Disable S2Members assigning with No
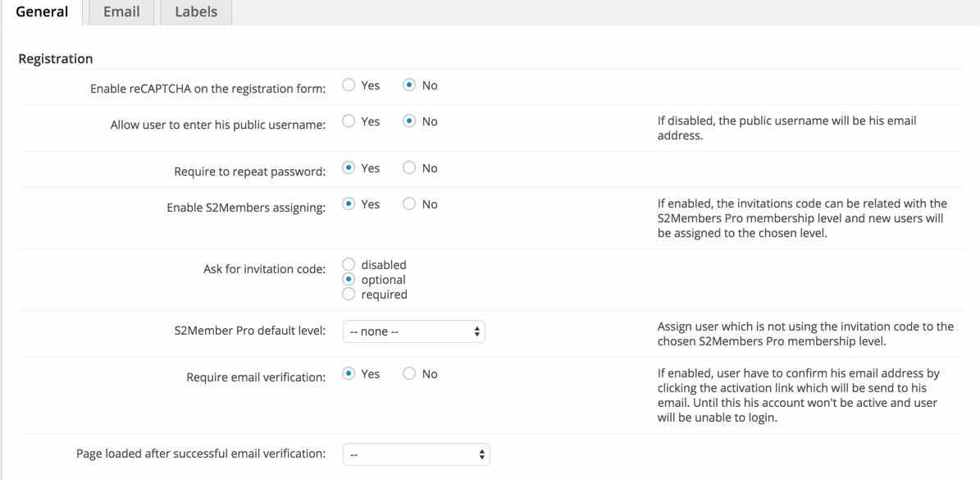980x480 pixels. click(410, 204)
